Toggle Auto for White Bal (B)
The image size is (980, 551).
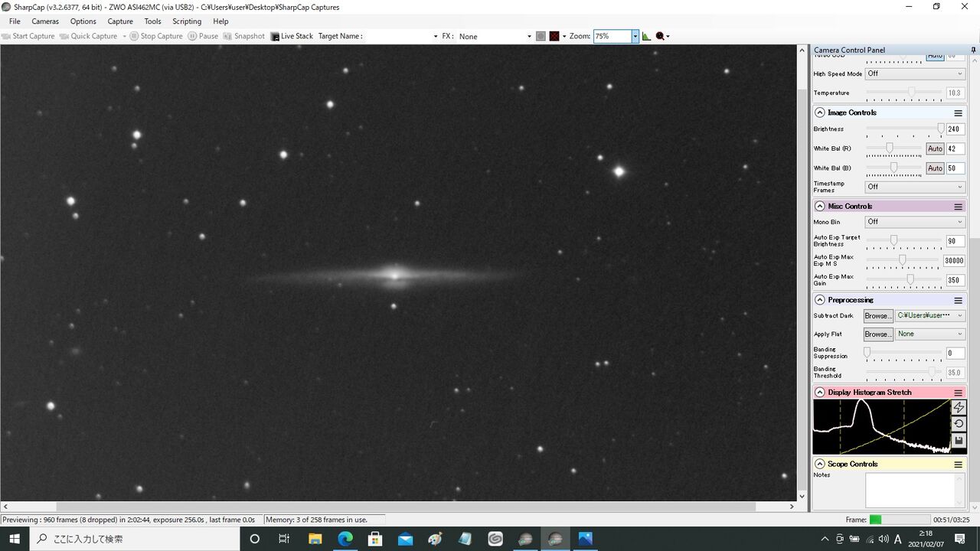(x=935, y=168)
